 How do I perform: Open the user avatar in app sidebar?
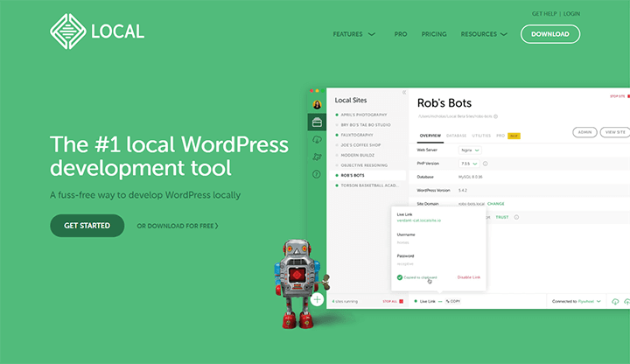(317, 105)
